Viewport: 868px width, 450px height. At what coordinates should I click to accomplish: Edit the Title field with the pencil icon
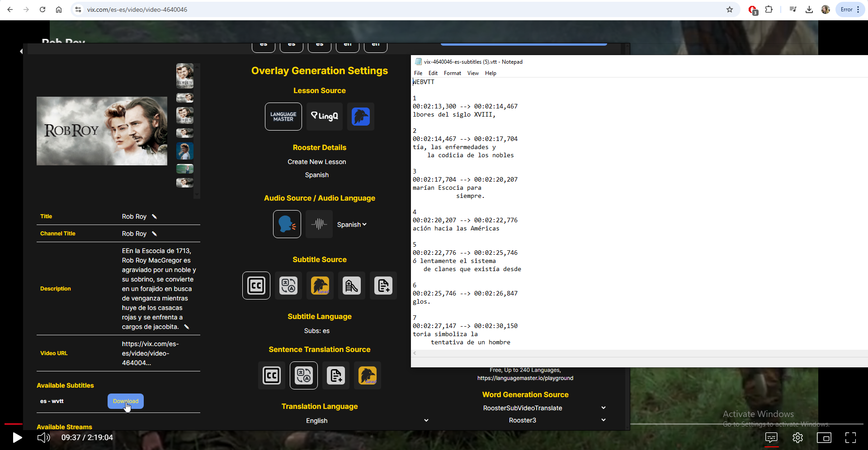(154, 216)
